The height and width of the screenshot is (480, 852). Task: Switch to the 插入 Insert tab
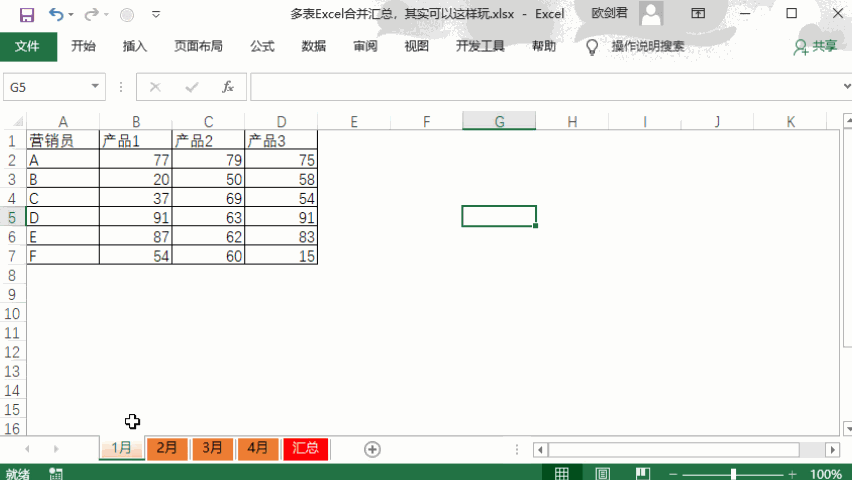point(135,46)
